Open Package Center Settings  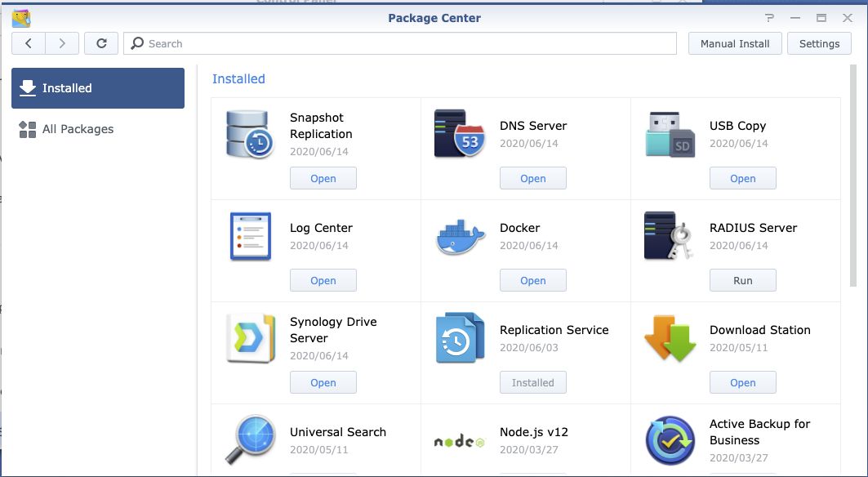(819, 43)
